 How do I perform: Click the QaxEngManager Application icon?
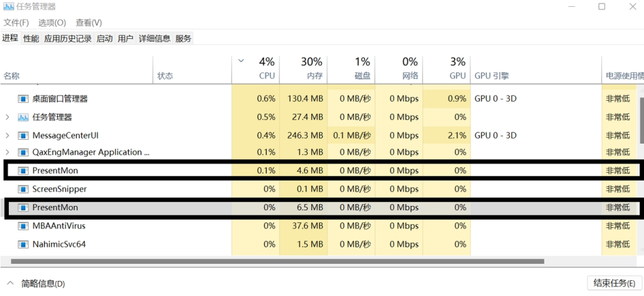click(x=23, y=152)
